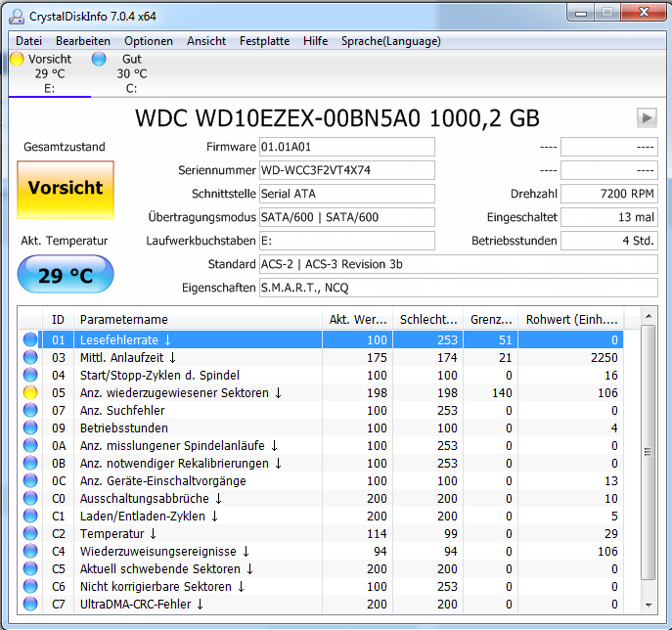
Task: Click the Parametername column header
Action: coord(198,320)
